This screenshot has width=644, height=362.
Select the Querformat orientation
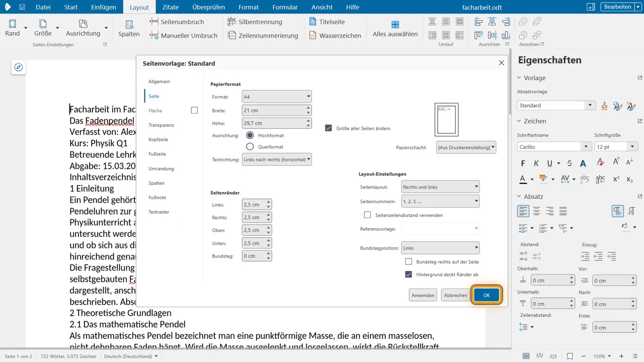(x=250, y=147)
